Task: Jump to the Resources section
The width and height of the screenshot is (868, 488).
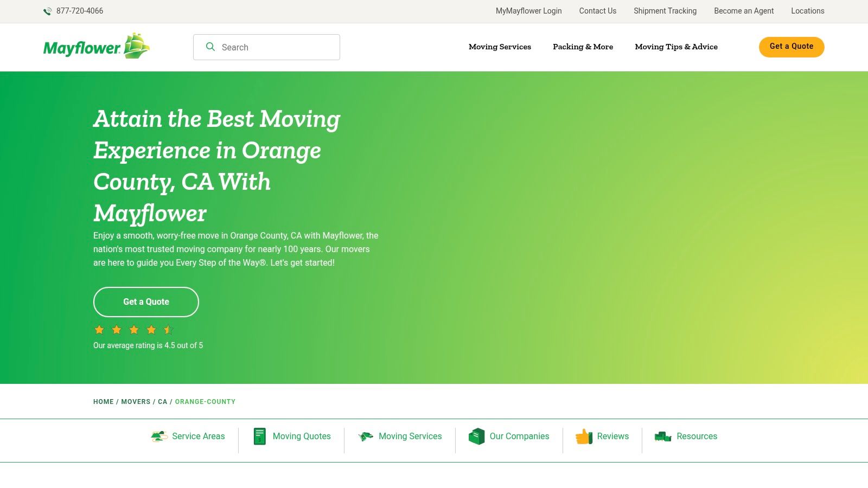Action: pos(686,436)
